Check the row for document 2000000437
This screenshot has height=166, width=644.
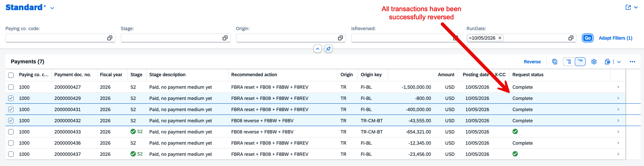[x=11, y=154]
